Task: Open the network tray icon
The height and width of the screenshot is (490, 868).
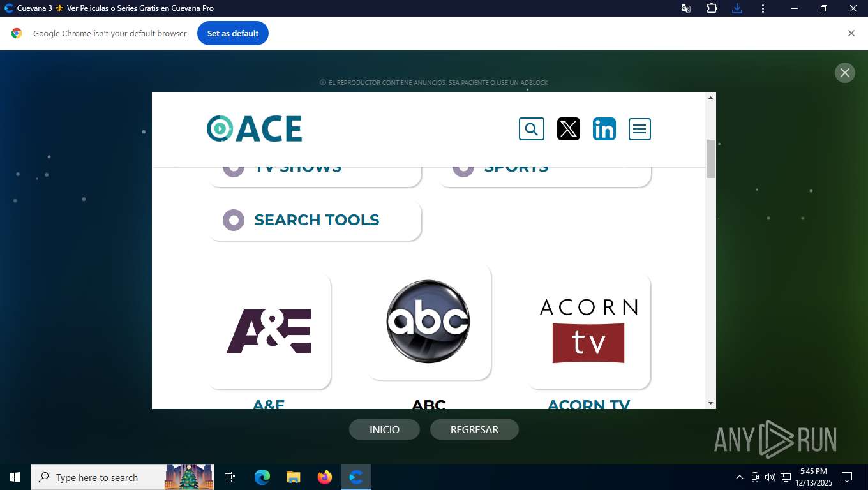Action: pos(786,477)
